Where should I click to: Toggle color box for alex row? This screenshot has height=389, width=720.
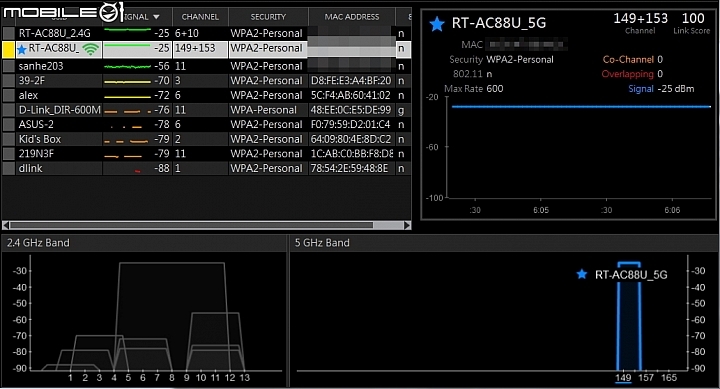coord(9,96)
